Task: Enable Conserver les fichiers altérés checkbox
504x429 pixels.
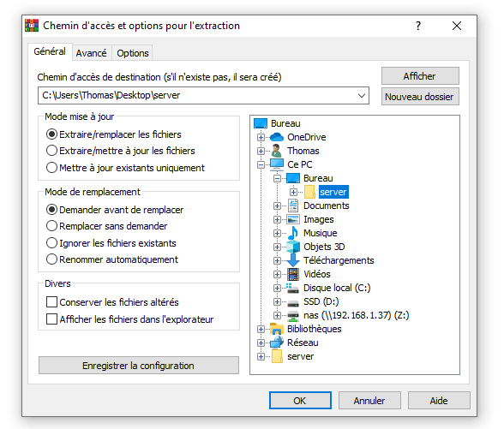Action: click(51, 301)
